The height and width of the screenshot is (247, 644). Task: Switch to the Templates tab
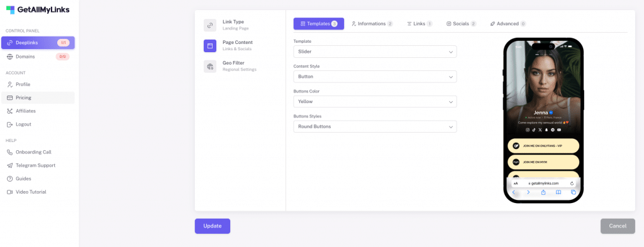[x=319, y=24]
